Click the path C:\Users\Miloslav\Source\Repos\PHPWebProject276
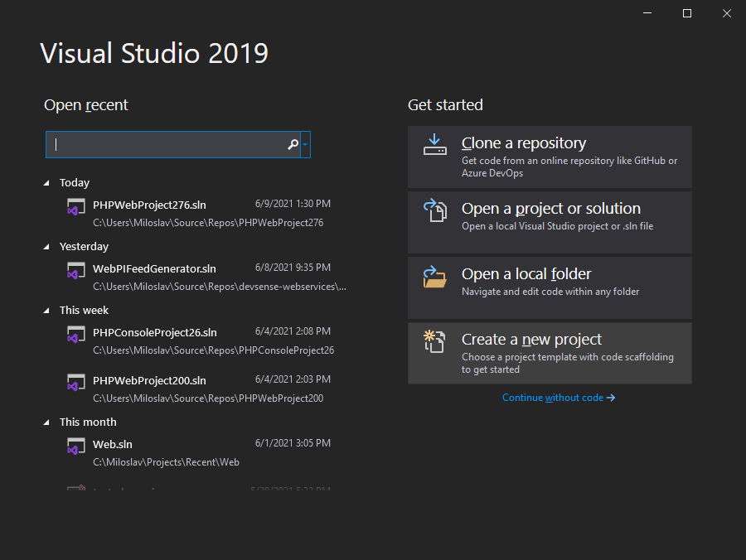 point(208,223)
